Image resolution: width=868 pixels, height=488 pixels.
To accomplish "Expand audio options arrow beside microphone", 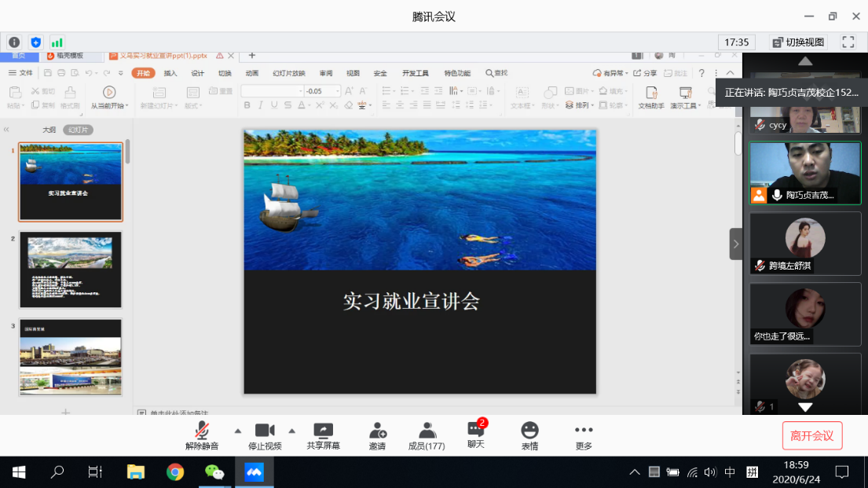I will [237, 431].
